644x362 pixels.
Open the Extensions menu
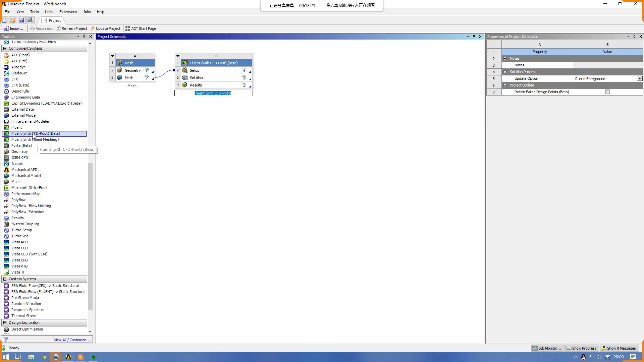pyautogui.click(x=68, y=12)
